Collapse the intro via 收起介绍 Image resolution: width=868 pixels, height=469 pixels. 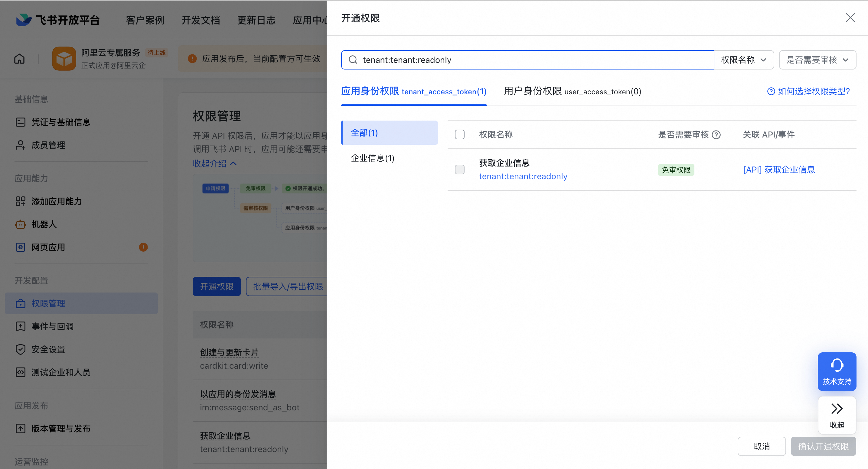(215, 163)
